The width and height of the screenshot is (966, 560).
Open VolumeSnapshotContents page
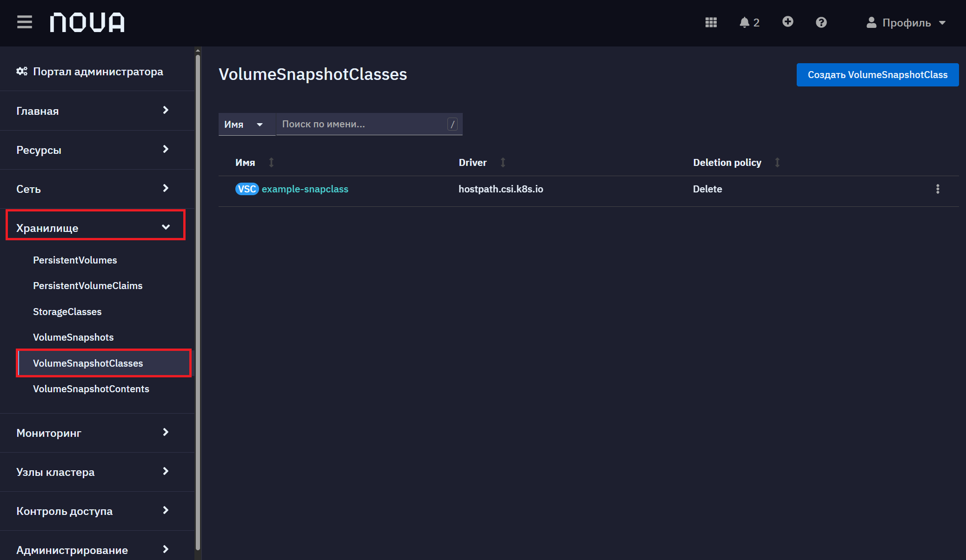click(91, 389)
